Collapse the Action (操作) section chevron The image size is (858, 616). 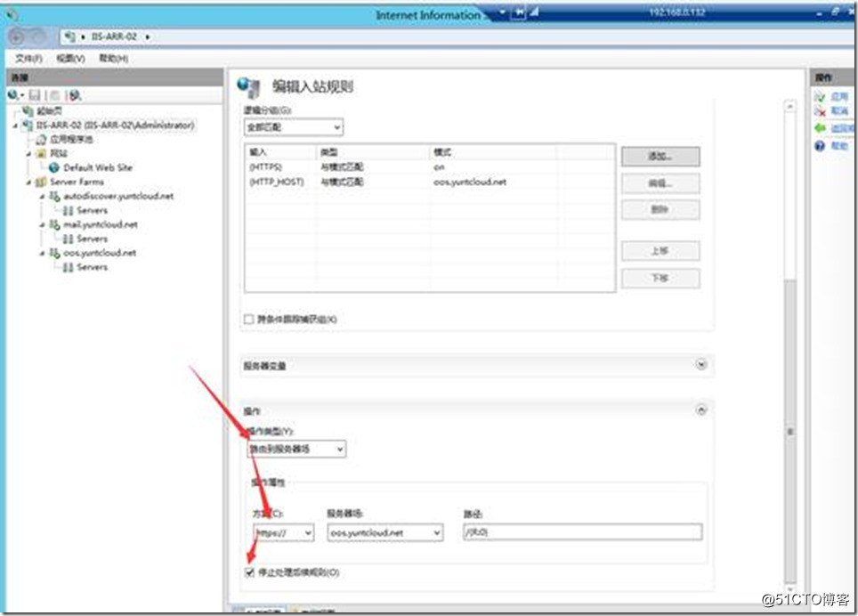(701, 410)
